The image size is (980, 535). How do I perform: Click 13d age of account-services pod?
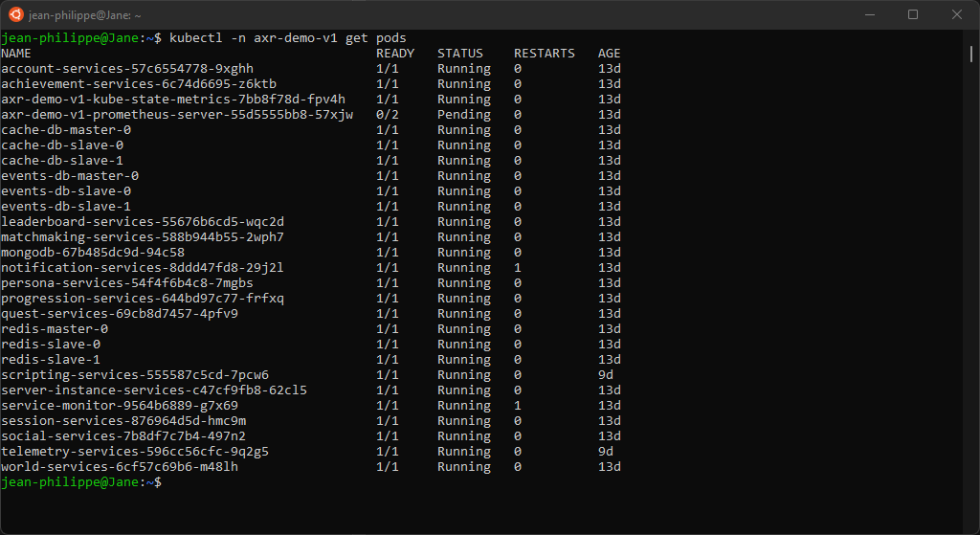(x=610, y=69)
